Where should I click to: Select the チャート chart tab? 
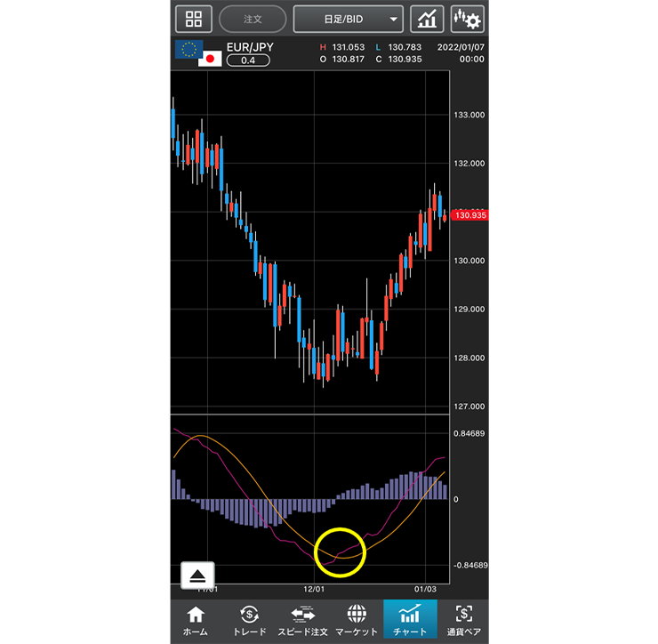410,619
